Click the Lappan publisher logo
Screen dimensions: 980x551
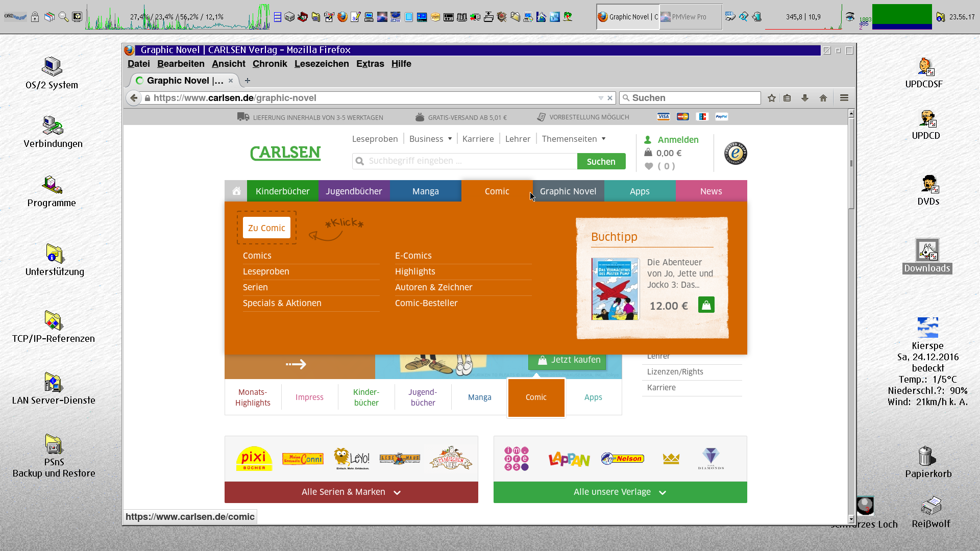click(569, 459)
